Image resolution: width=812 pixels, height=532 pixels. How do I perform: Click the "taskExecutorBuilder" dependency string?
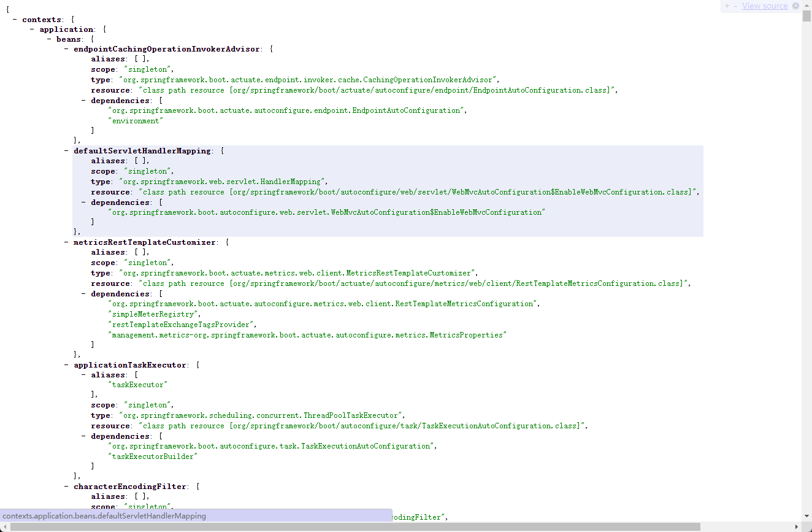click(x=151, y=457)
